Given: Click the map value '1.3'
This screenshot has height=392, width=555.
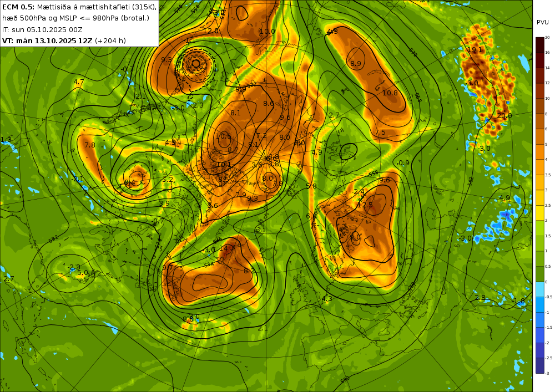Looking at the screenshot, I should (x=6, y=140).
